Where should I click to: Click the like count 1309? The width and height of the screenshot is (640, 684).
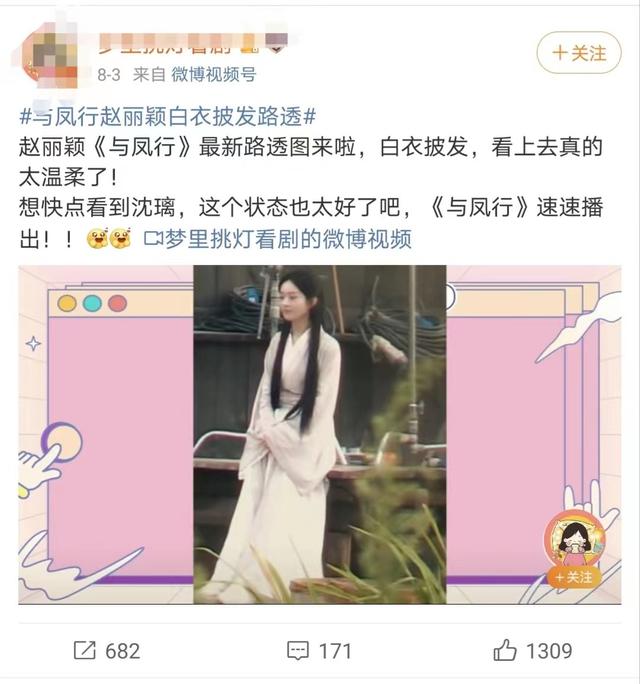[x=549, y=651]
